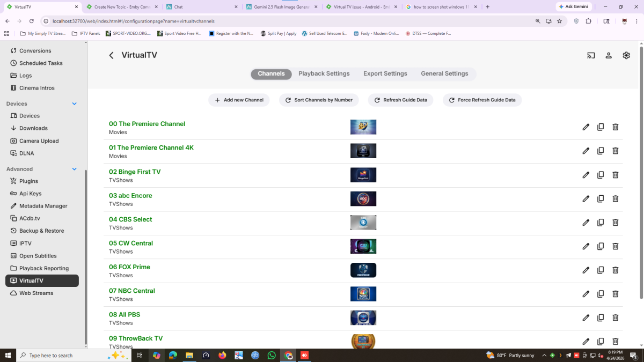Go back with the VirtualTV arrow

click(111, 55)
